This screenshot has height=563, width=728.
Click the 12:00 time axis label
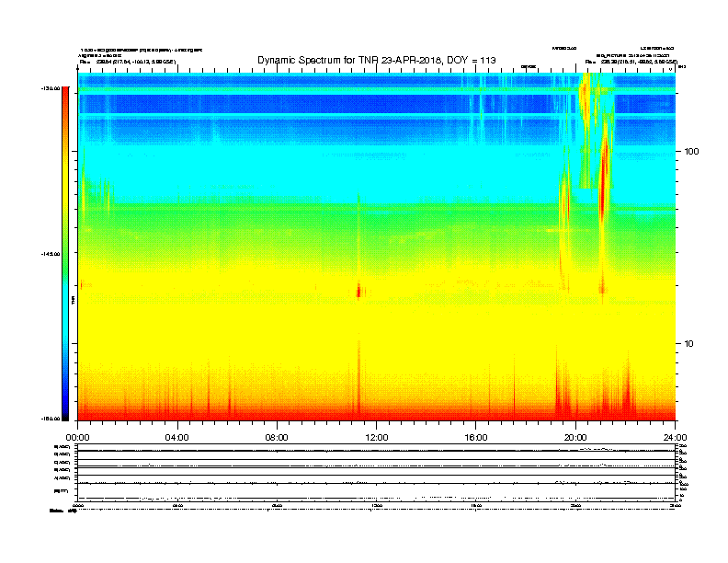pos(377,438)
